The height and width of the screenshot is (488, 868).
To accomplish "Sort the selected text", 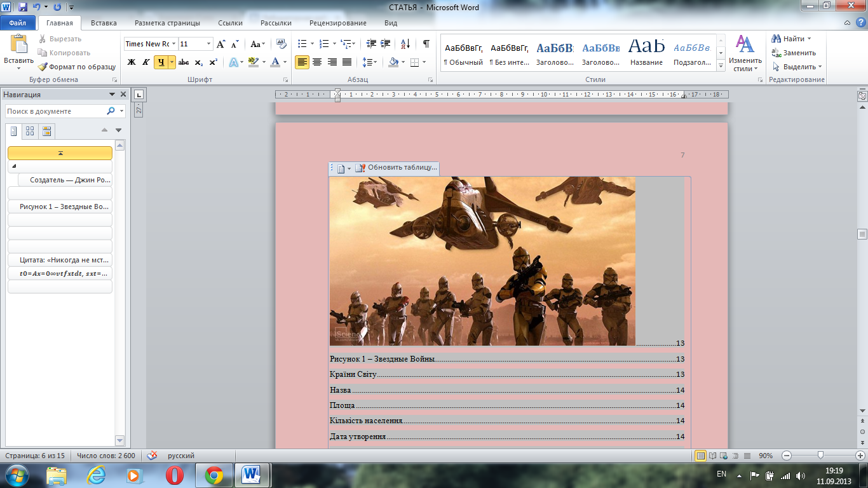I will pos(405,44).
